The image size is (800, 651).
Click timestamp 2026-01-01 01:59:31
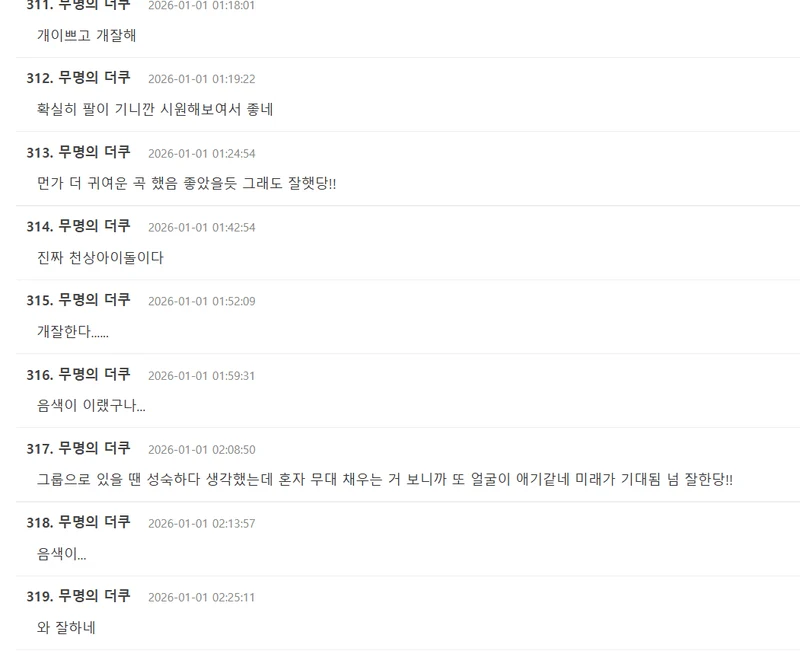click(202, 376)
